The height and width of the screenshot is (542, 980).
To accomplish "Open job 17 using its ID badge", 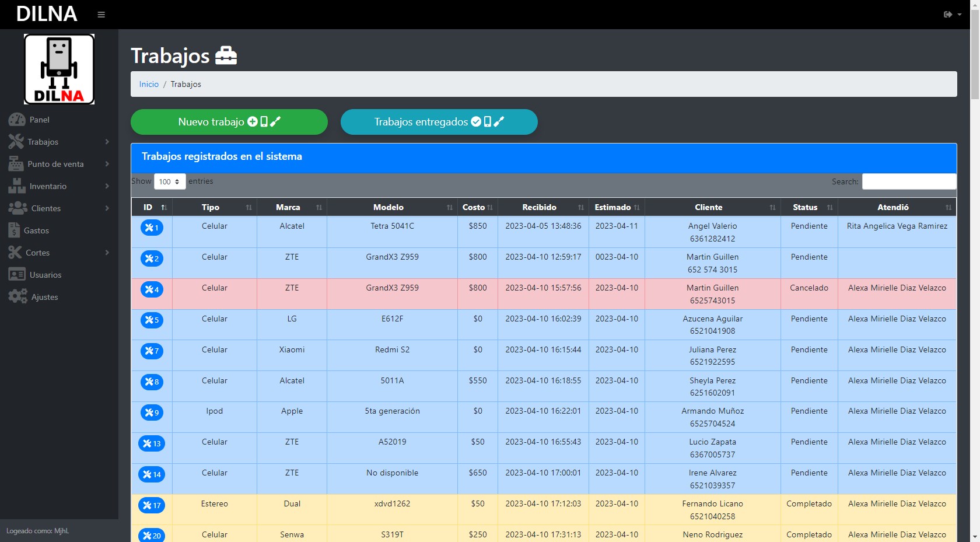I will (152, 505).
